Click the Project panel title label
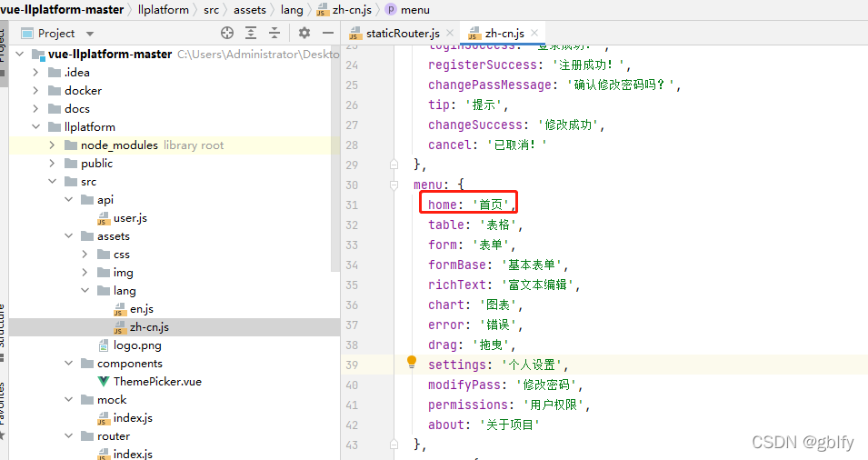This screenshot has height=460, width=868. [56, 34]
